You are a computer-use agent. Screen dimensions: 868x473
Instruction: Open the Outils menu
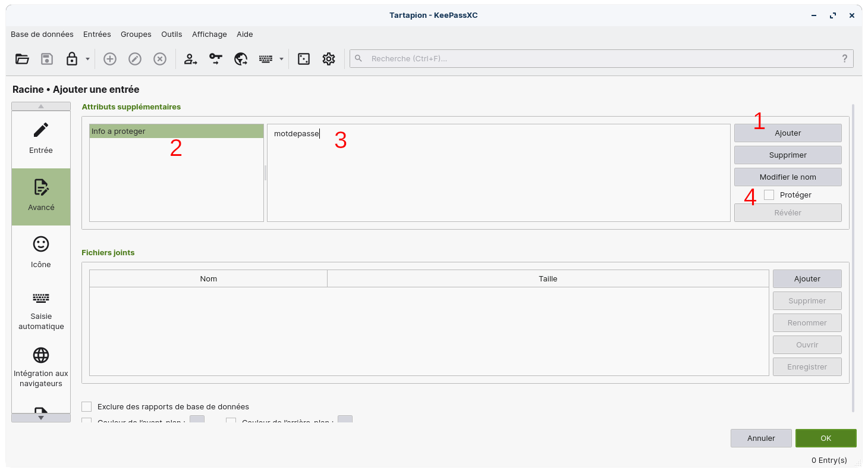click(x=172, y=34)
